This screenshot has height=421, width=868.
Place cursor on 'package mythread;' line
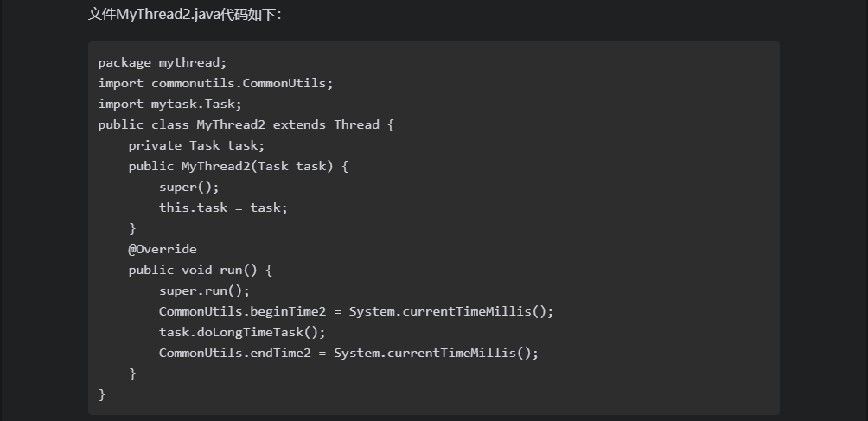(x=163, y=62)
